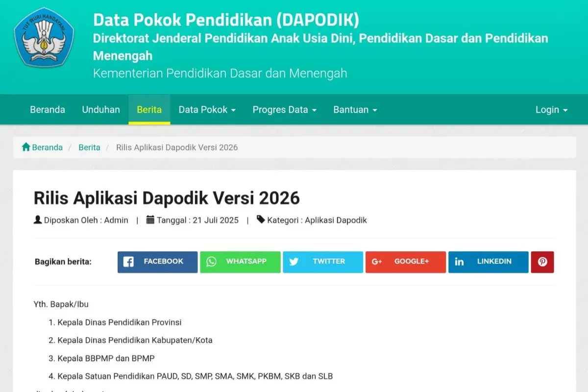Click the 'Yth. Bapak/Ibu' line

click(x=61, y=304)
